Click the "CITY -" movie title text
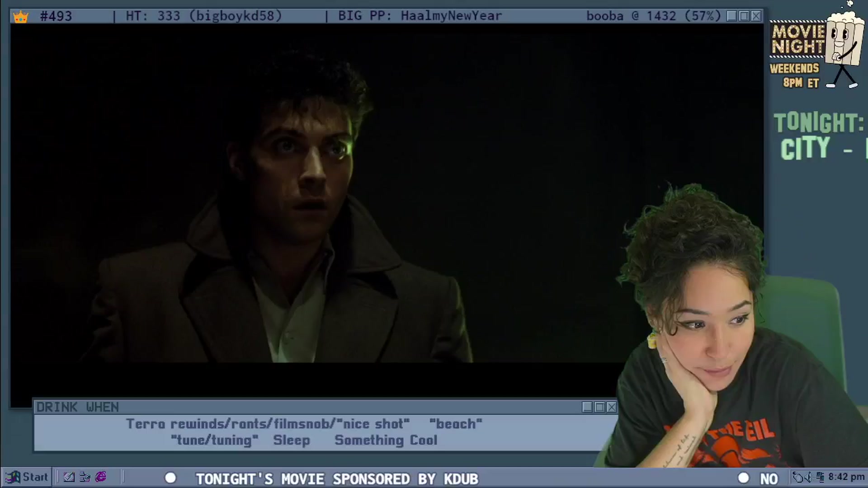 816,148
